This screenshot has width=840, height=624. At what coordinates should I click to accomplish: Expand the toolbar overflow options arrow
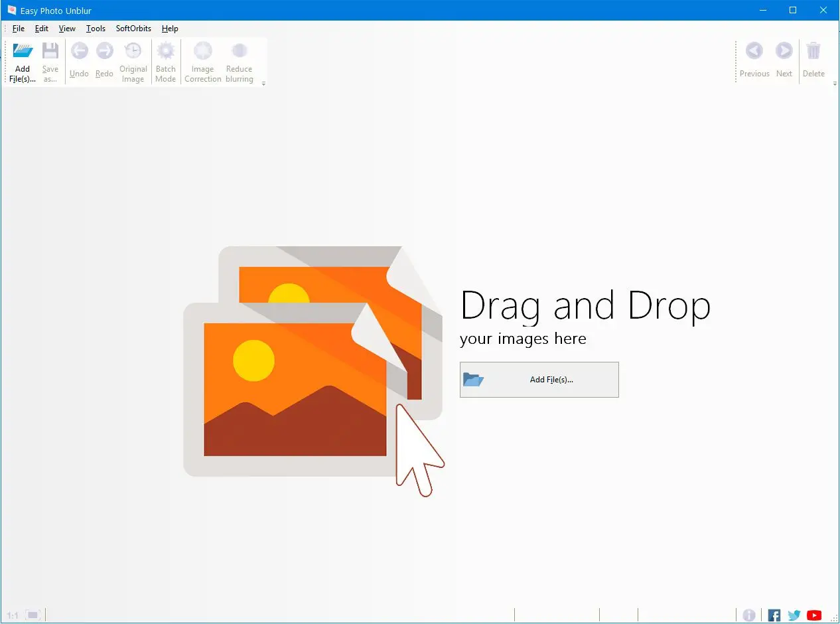(263, 84)
